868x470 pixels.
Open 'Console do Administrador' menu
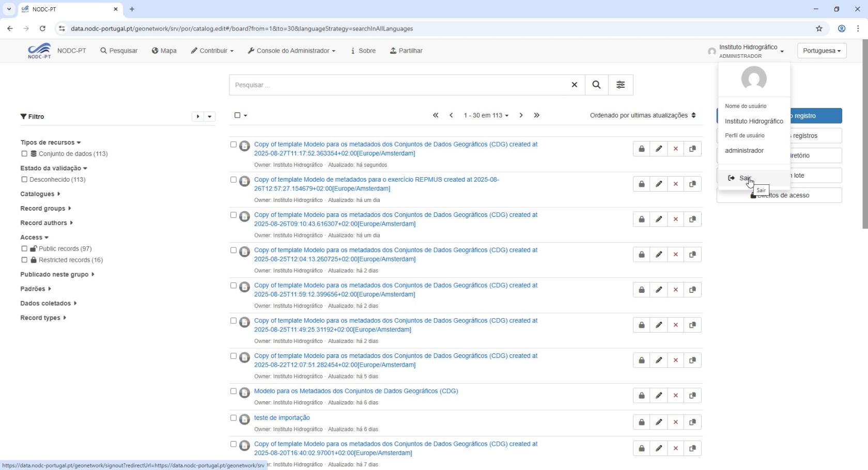pyautogui.click(x=291, y=51)
